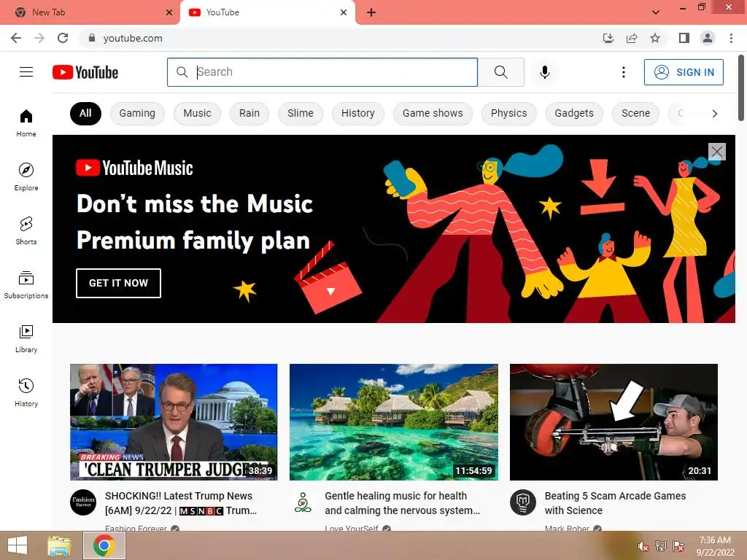Start voice search with microphone icon
The width and height of the screenshot is (747, 560).
click(544, 72)
